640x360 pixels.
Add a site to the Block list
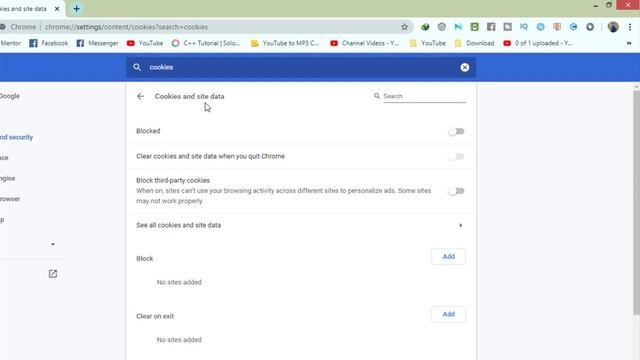click(x=449, y=256)
